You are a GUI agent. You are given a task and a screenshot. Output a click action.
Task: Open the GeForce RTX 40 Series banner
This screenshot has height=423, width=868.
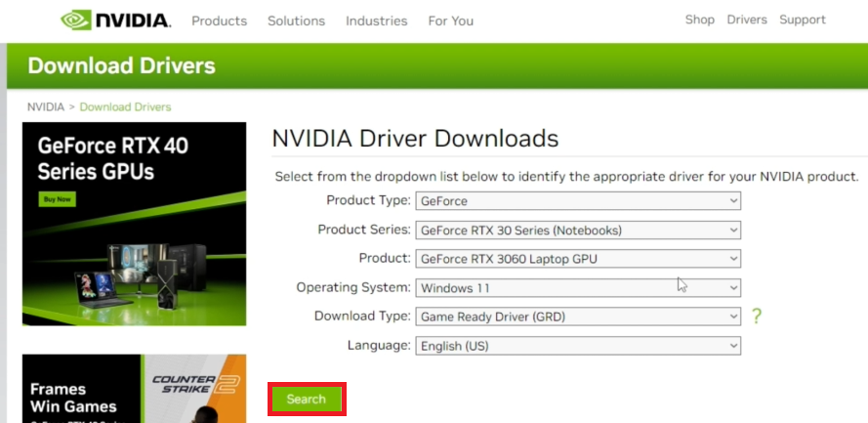[x=134, y=225]
